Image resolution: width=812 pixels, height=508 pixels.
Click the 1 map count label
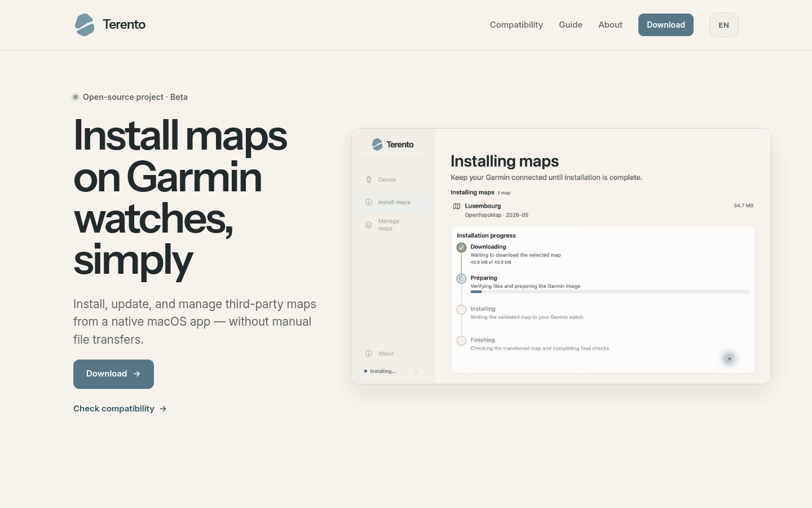pos(504,193)
